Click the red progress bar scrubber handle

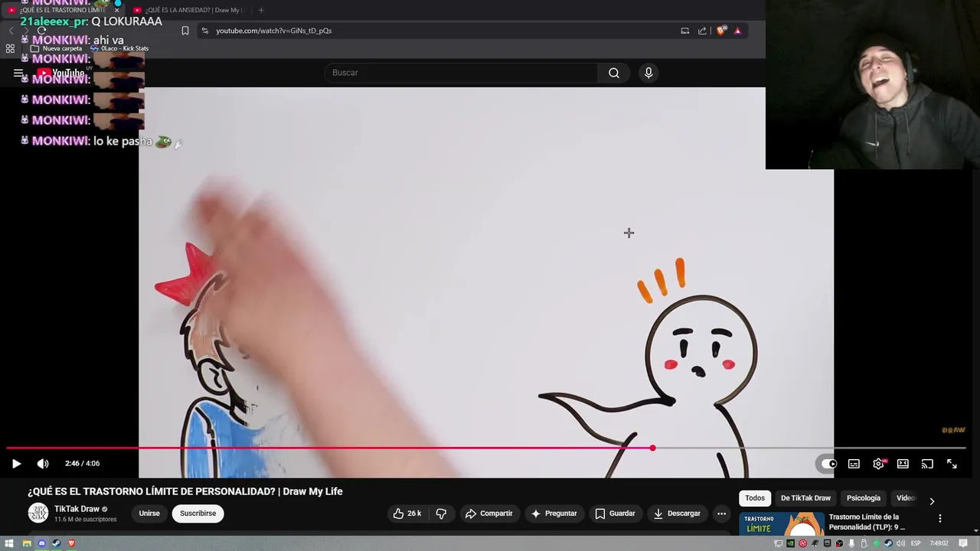[652, 448]
